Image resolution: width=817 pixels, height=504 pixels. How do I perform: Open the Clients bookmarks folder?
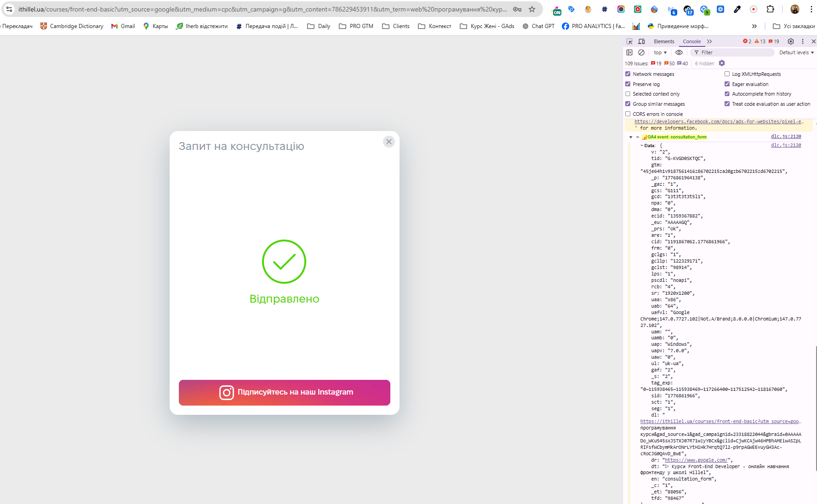click(396, 26)
